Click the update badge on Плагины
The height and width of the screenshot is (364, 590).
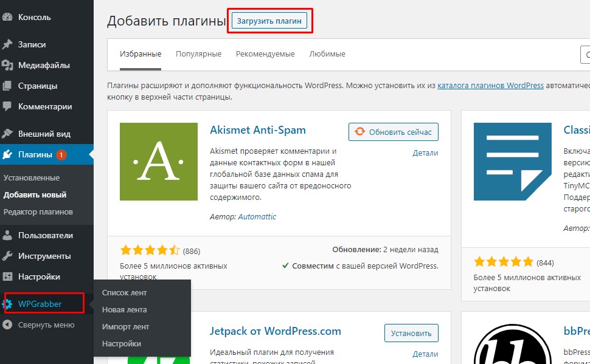(61, 154)
